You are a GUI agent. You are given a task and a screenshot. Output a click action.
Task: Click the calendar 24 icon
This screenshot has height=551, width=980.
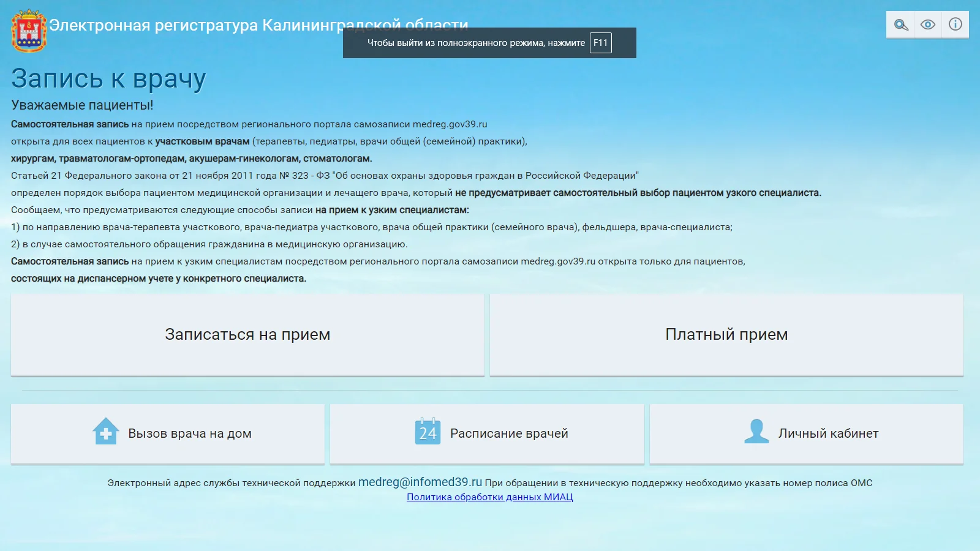[428, 432]
